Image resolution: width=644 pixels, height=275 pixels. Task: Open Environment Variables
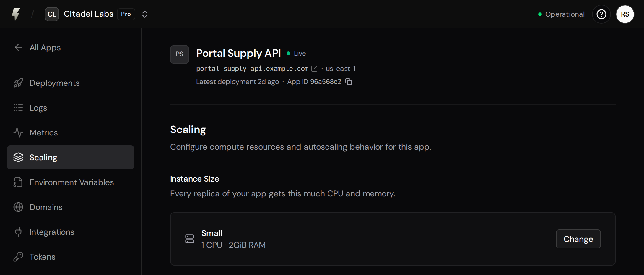[71, 182]
